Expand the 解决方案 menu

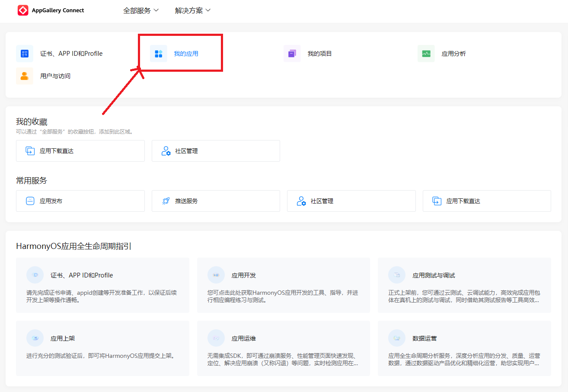[193, 10]
